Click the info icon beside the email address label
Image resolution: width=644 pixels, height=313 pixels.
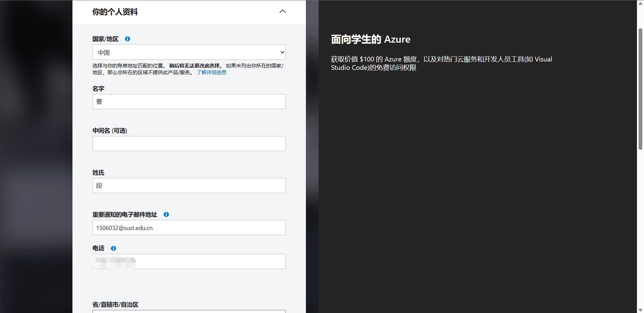[166, 215]
